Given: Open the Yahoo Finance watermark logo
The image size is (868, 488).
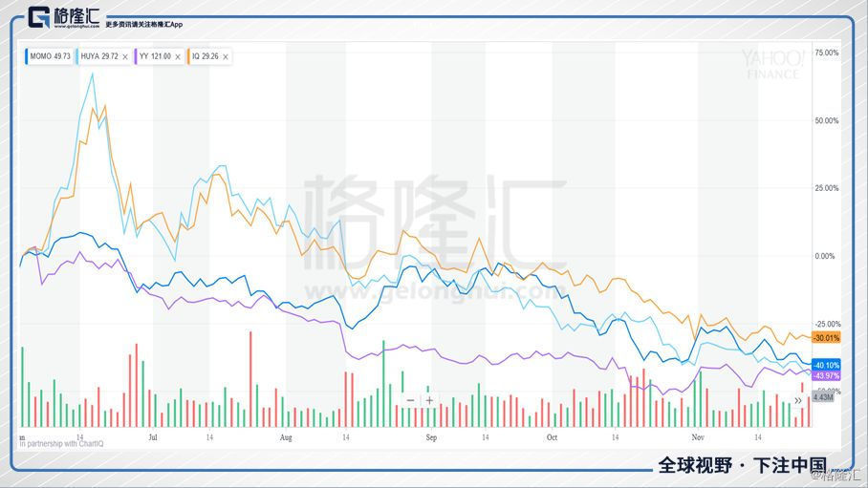Looking at the screenshot, I should [x=774, y=64].
